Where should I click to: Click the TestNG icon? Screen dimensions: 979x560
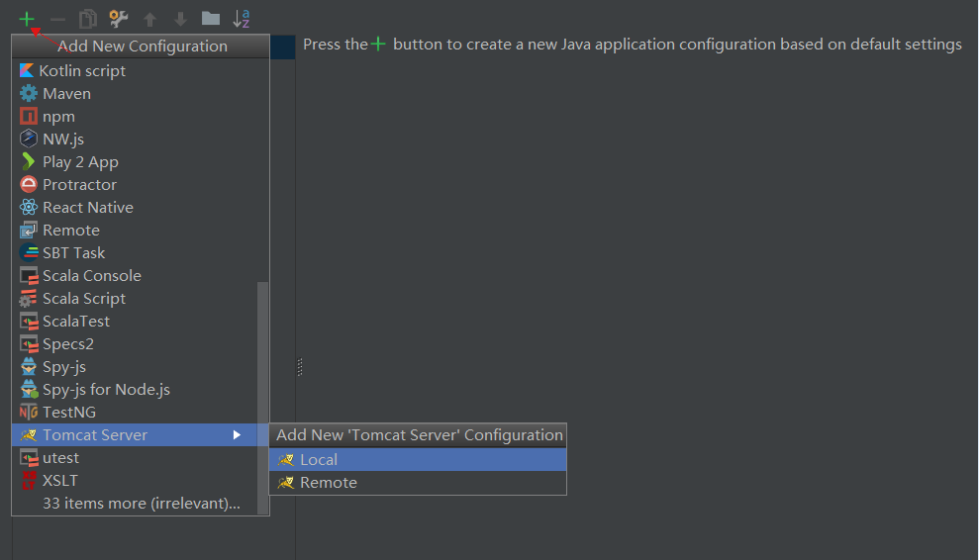[28, 412]
